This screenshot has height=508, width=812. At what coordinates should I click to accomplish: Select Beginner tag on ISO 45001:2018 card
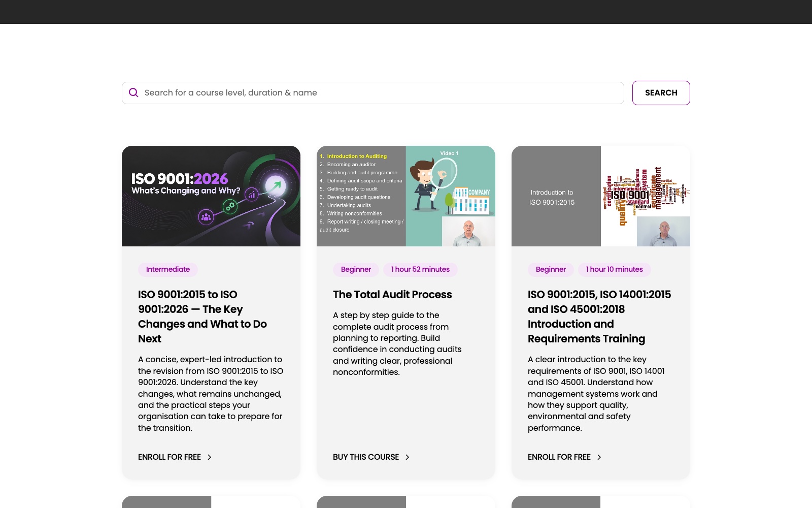pyautogui.click(x=551, y=269)
